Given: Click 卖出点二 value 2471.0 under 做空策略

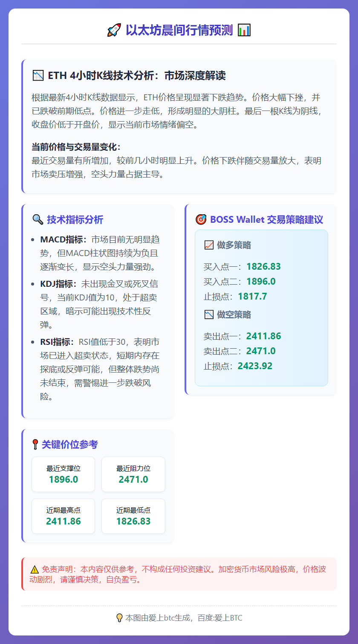Looking at the screenshot, I should [261, 351].
